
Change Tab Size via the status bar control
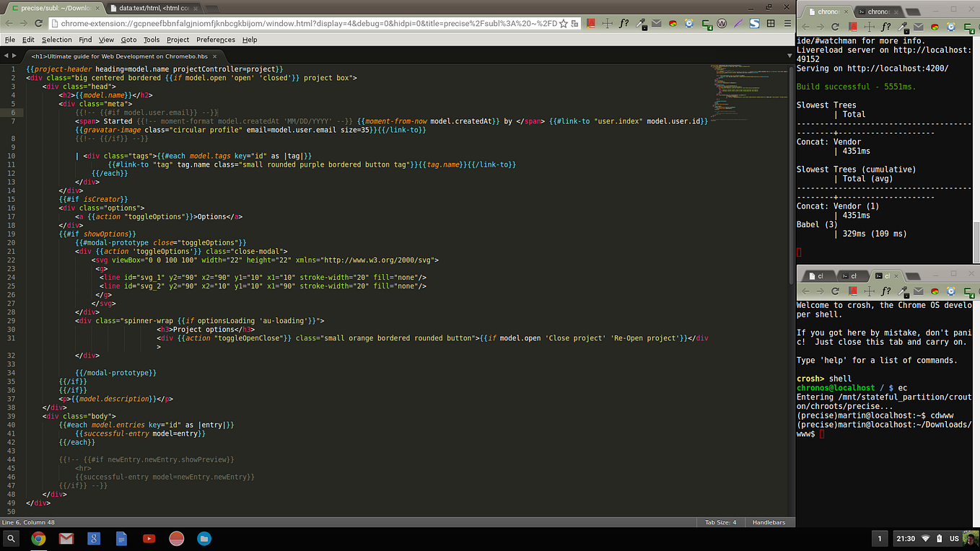coord(719,521)
